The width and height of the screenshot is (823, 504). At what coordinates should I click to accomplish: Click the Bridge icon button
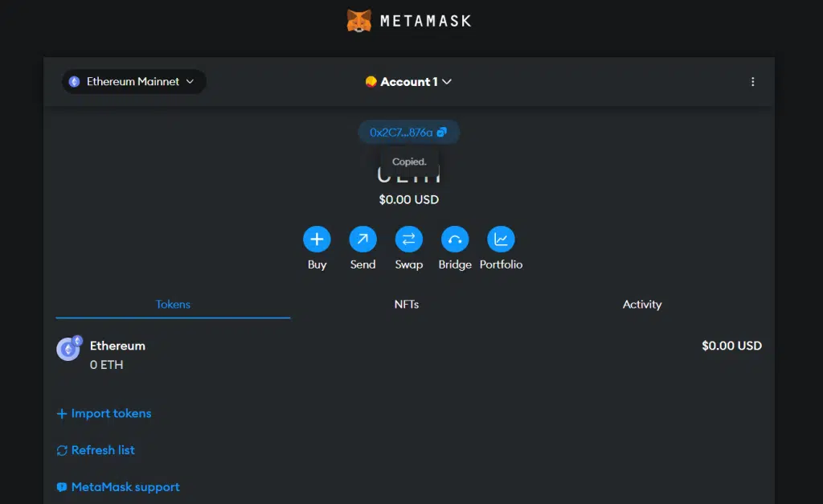[455, 239]
